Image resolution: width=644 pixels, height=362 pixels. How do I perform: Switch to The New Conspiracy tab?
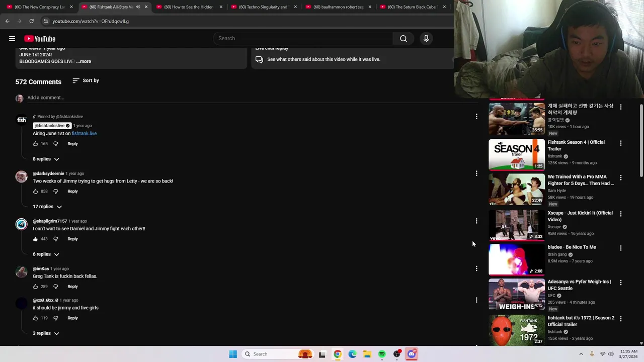pos(40,7)
